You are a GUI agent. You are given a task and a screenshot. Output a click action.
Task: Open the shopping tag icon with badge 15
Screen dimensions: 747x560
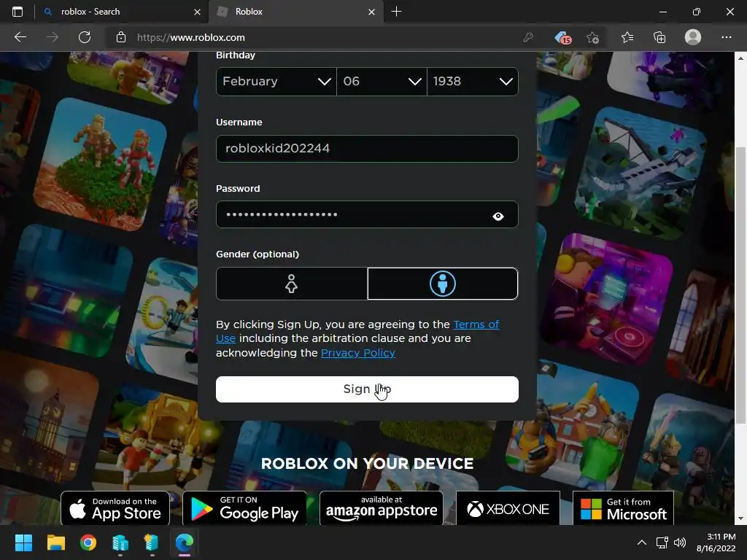tap(562, 38)
